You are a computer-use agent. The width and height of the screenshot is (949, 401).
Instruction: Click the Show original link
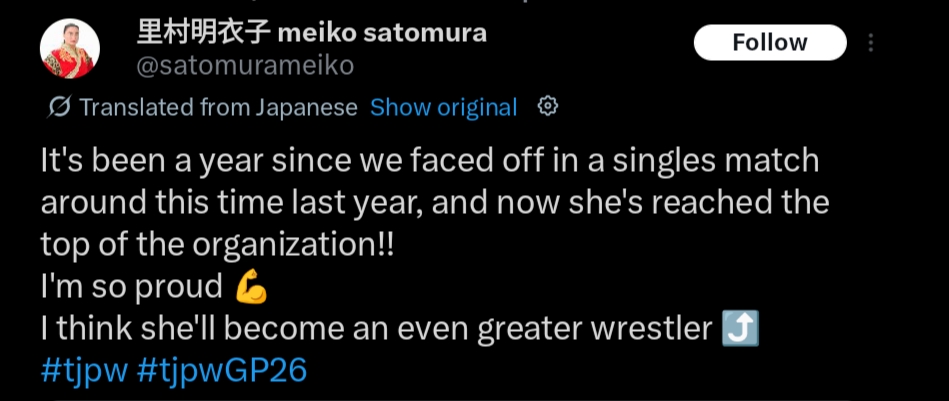click(443, 107)
